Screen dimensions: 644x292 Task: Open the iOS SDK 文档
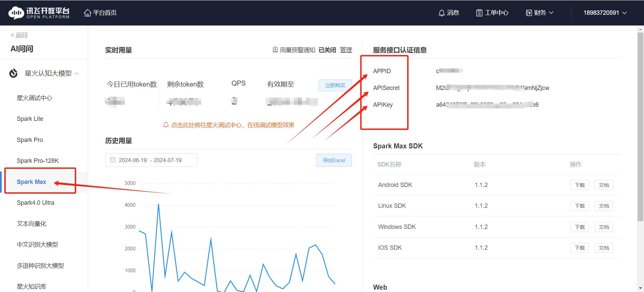coord(604,248)
